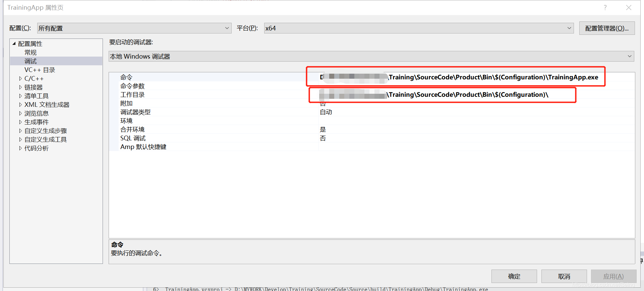Expand the C/C++ tree node
This screenshot has height=291, width=644.
pyautogui.click(x=20, y=78)
